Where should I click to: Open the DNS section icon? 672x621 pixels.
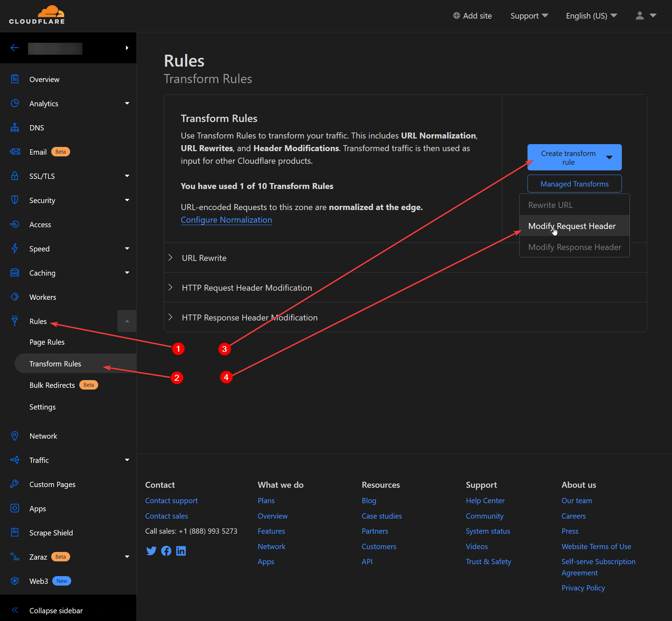[15, 128]
